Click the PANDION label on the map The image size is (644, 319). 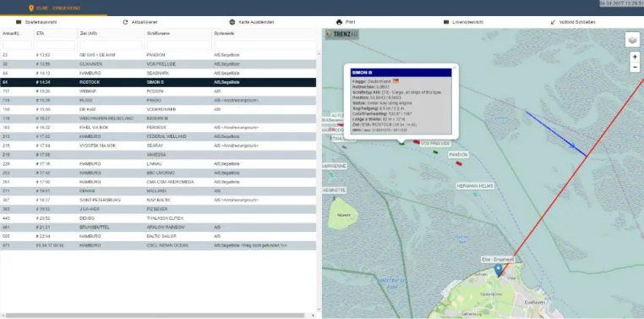click(x=458, y=155)
